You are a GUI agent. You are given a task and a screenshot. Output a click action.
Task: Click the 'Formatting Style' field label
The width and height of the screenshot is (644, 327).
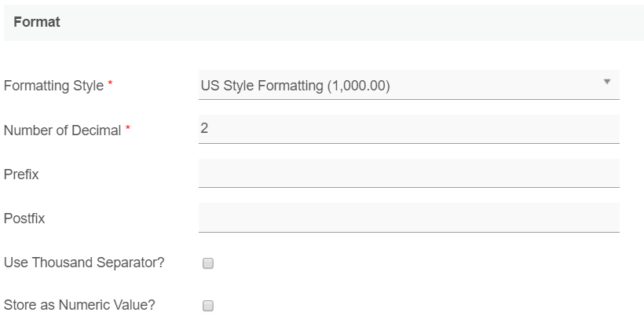53,86
